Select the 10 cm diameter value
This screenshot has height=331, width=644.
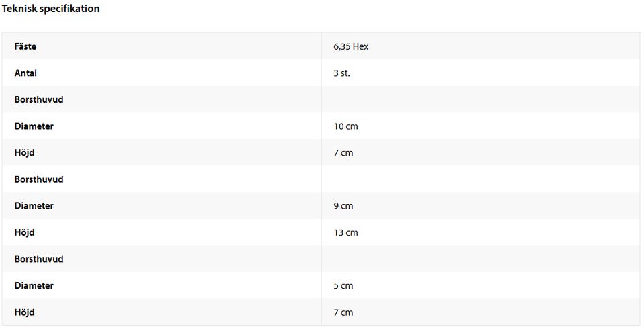345,126
